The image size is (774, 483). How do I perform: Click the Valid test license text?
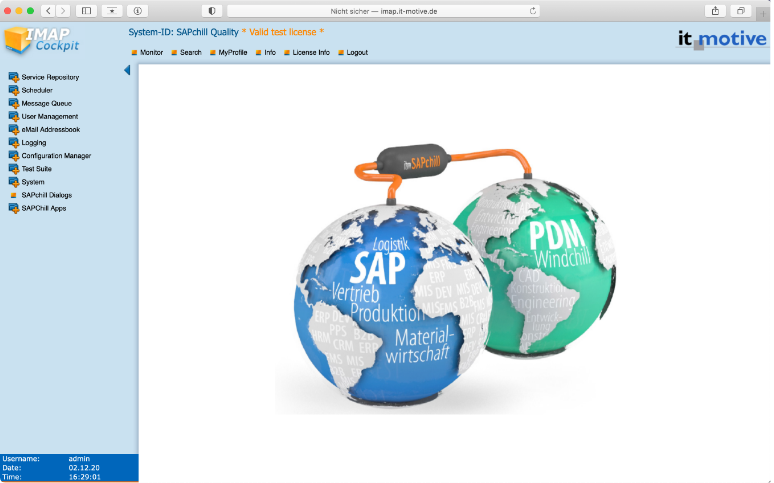283,32
